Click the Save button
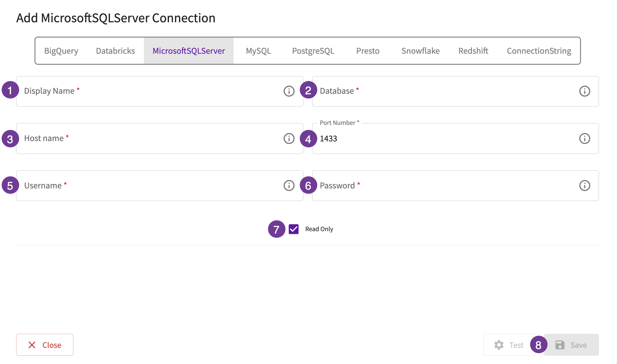 click(x=571, y=345)
